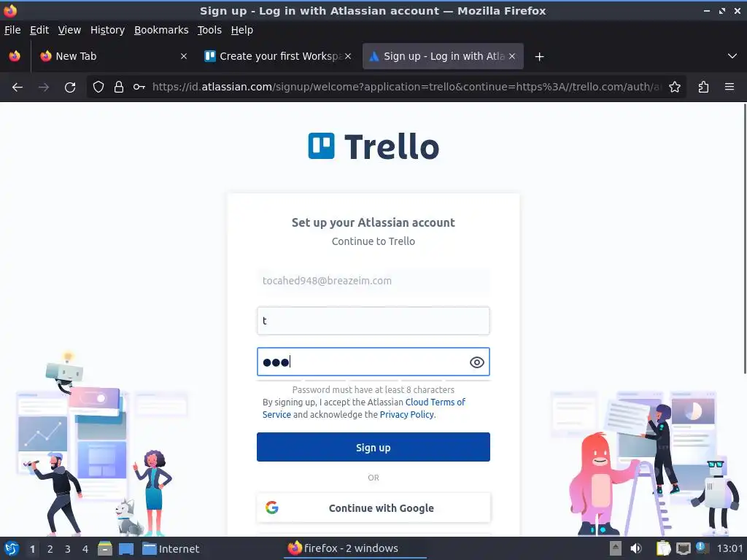
Task: Open the Bookmarks menu
Action: [161, 30]
